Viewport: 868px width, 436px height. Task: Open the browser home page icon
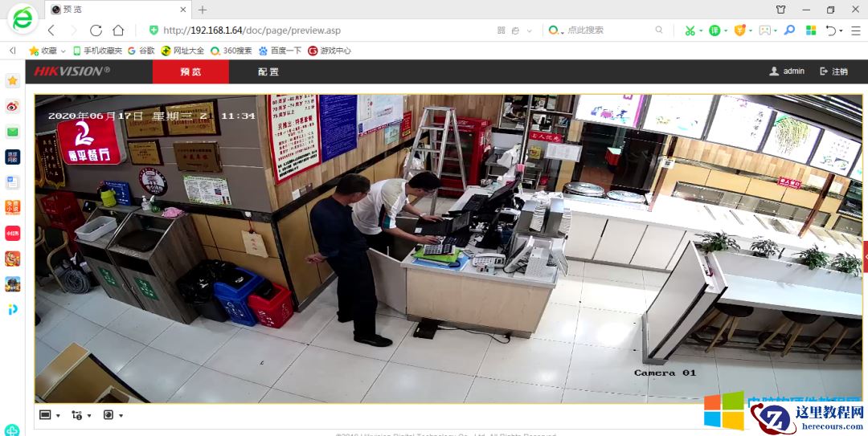pos(118,31)
